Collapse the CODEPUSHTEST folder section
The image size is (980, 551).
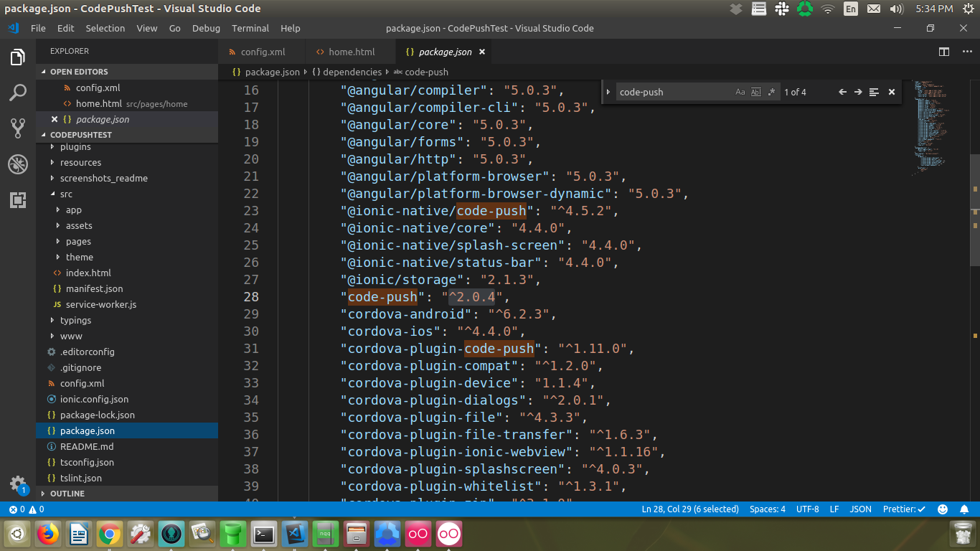[x=127, y=135]
